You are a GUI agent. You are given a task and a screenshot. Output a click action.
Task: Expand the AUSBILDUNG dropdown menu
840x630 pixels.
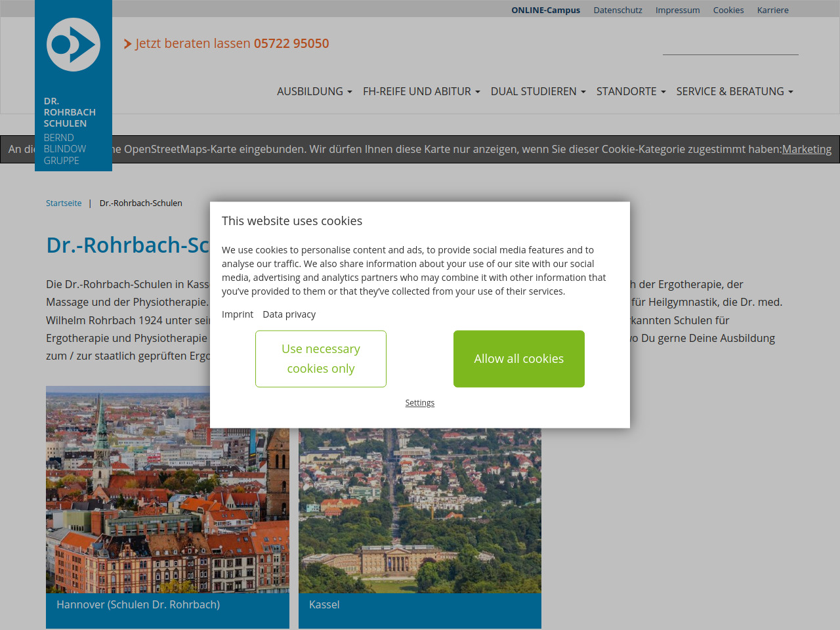[x=314, y=91]
